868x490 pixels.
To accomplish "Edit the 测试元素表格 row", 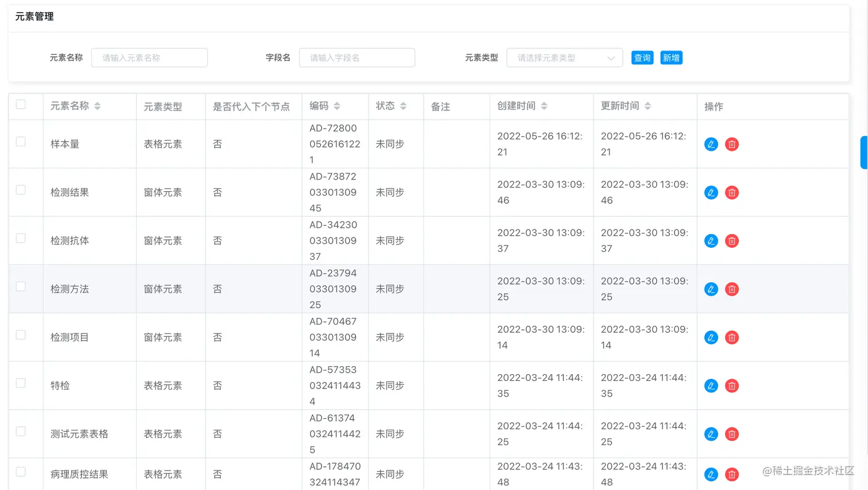I will pyautogui.click(x=711, y=434).
